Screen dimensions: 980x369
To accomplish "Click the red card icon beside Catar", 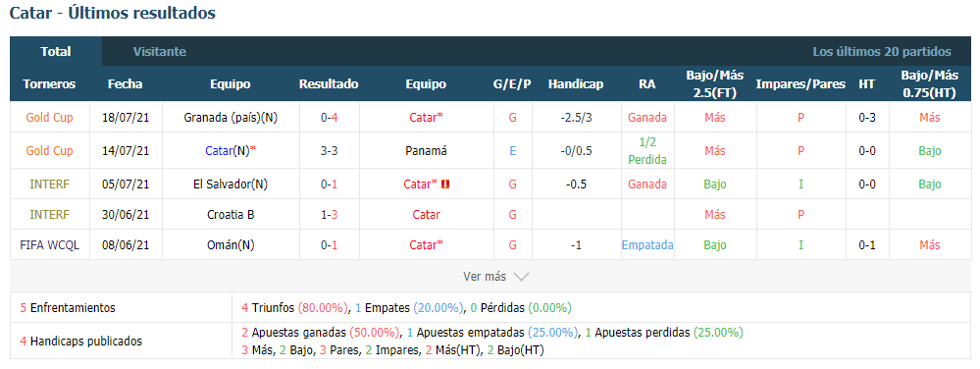I will click(x=445, y=184).
